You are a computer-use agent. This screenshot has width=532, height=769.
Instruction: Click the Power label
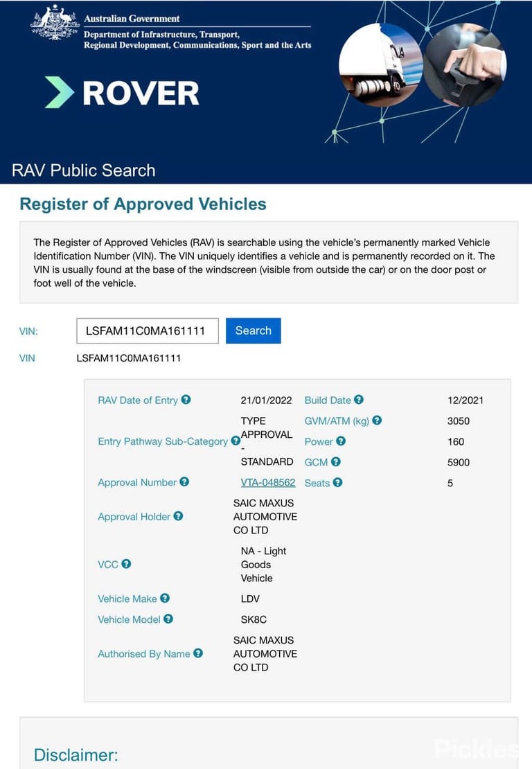click(319, 441)
